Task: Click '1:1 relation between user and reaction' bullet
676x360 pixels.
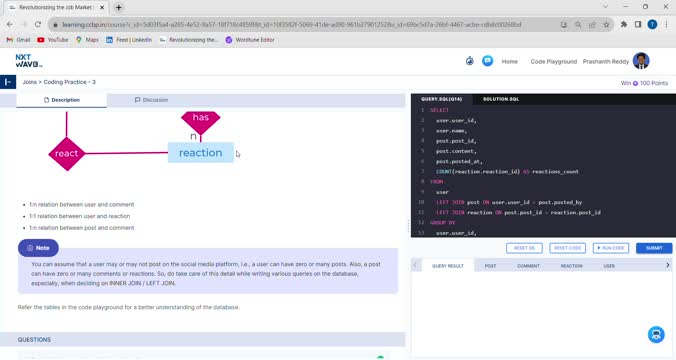Action: 79,216
